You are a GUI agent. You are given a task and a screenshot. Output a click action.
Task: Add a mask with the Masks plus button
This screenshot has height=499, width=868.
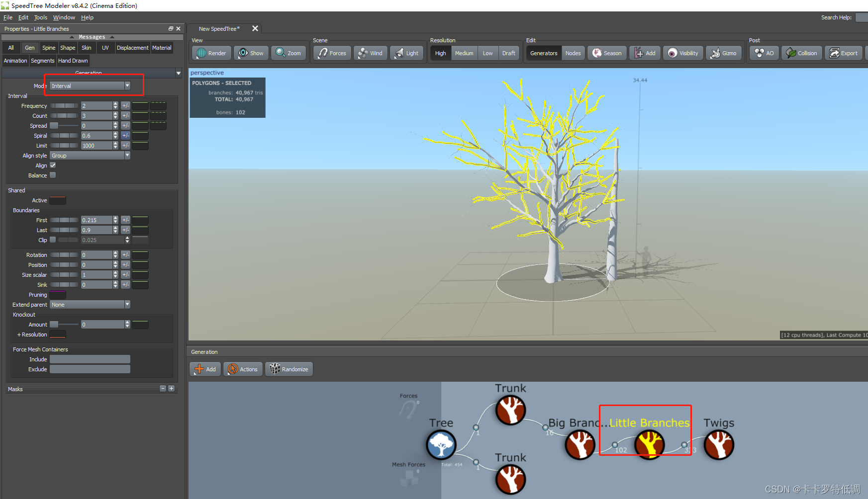point(171,388)
